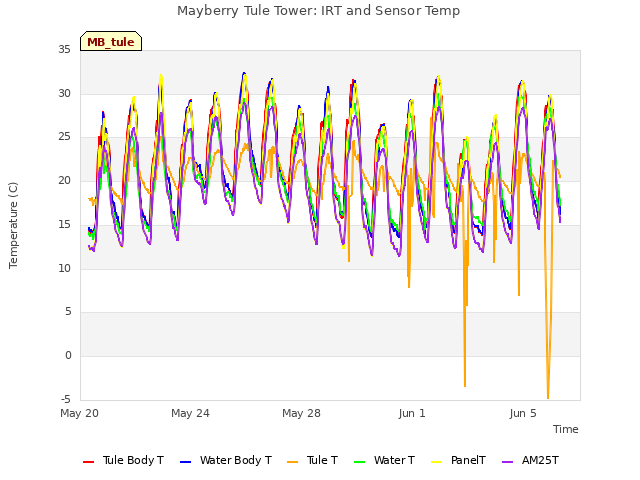Click the Tule Body T legend label
640x480 pixels.
click(133, 460)
